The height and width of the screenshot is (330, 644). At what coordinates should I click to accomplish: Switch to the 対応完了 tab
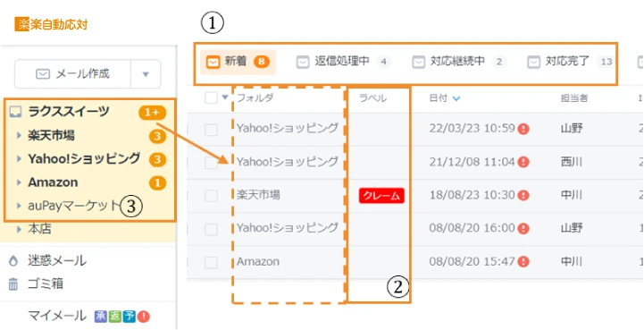click(x=571, y=62)
